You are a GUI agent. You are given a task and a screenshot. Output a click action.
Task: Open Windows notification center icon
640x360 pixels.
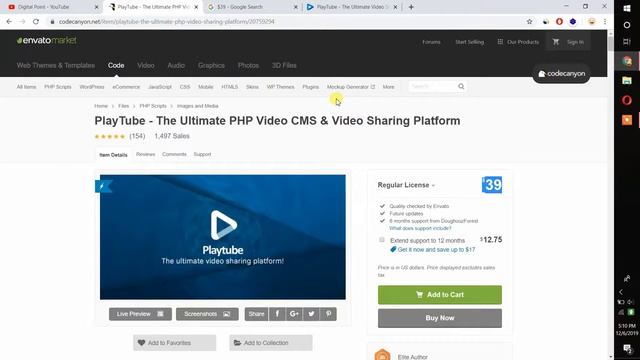point(627,348)
